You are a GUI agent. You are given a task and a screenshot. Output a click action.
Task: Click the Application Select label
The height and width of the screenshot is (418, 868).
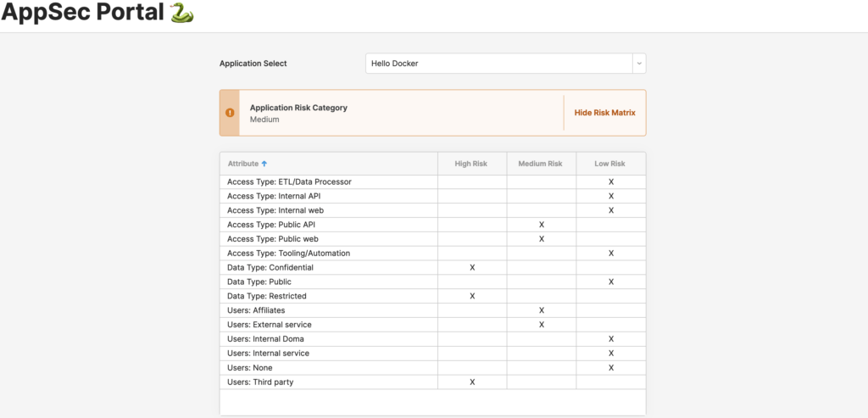point(253,64)
